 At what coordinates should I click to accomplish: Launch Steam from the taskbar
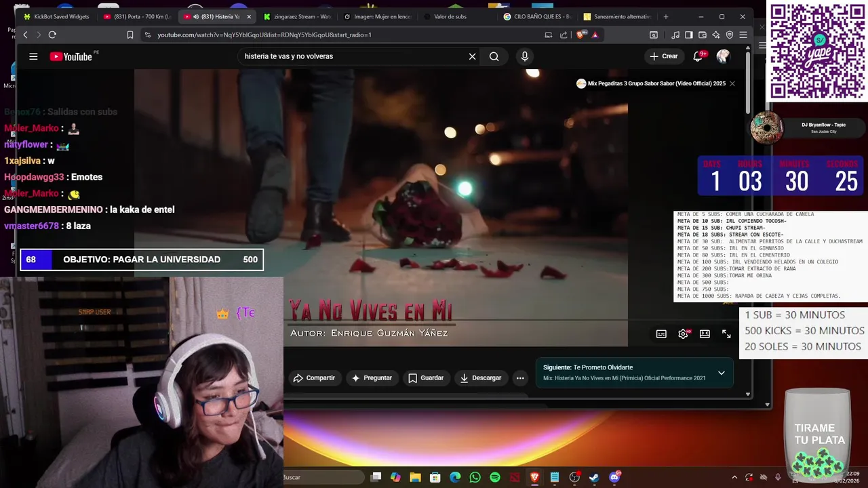point(594,477)
